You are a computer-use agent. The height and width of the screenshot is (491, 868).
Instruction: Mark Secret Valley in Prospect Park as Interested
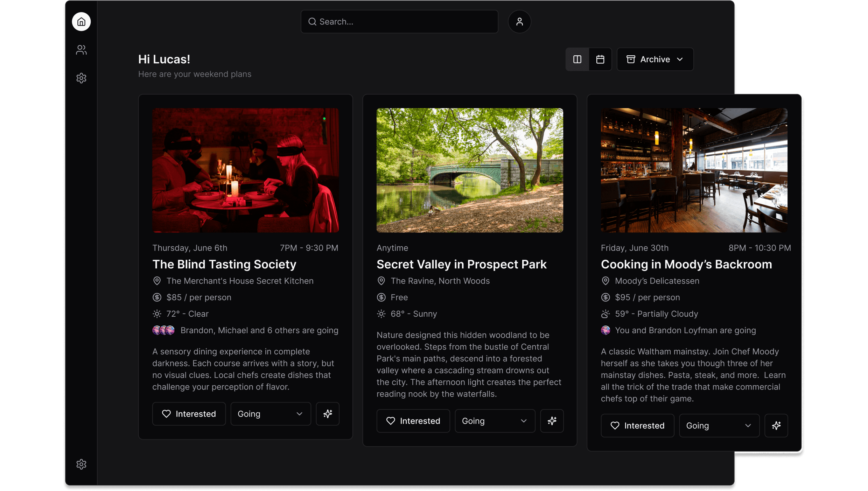pyautogui.click(x=413, y=421)
